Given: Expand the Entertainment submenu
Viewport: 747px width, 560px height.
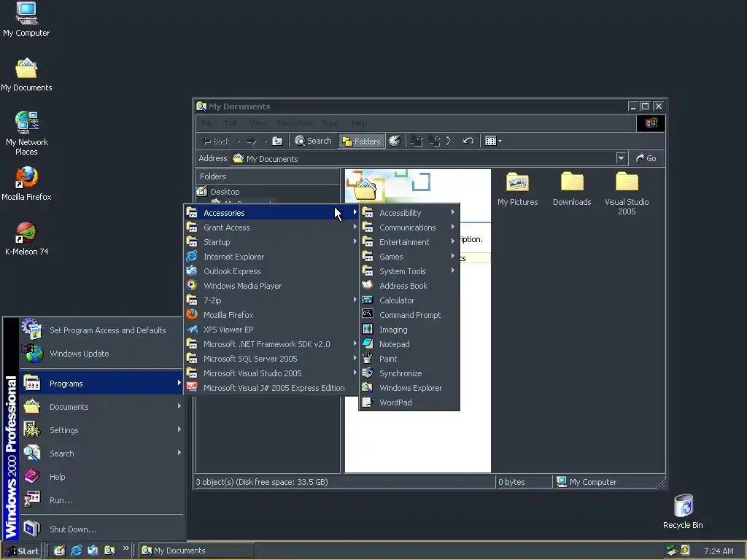Looking at the screenshot, I should click(409, 242).
